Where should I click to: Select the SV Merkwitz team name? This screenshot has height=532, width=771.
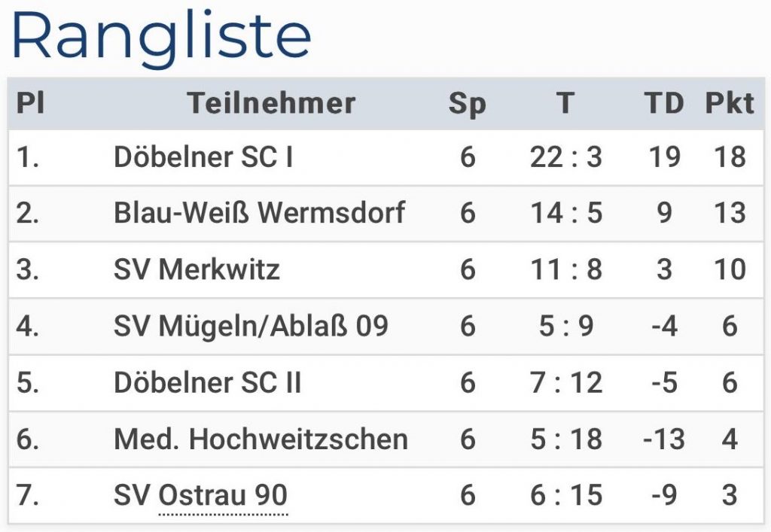tap(197, 269)
